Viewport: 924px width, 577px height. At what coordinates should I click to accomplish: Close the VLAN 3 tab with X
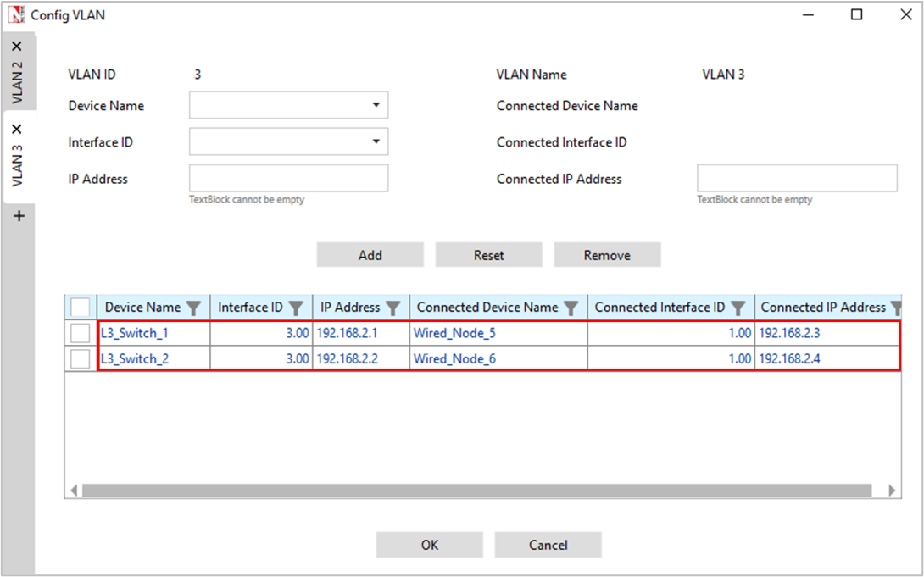click(17, 130)
